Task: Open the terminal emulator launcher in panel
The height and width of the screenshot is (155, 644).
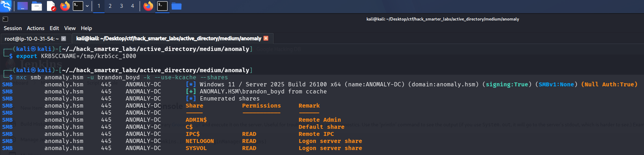Action: (78, 6)
